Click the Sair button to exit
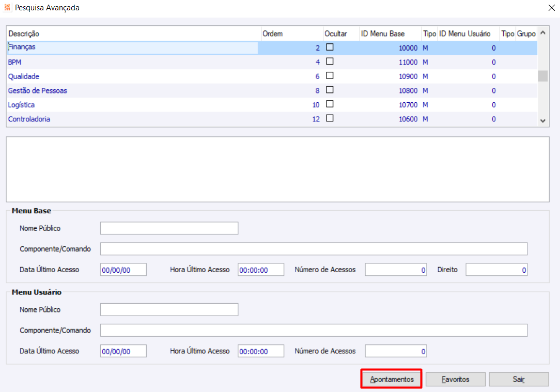Screen dimensions: 560x392 coord(519,379)
